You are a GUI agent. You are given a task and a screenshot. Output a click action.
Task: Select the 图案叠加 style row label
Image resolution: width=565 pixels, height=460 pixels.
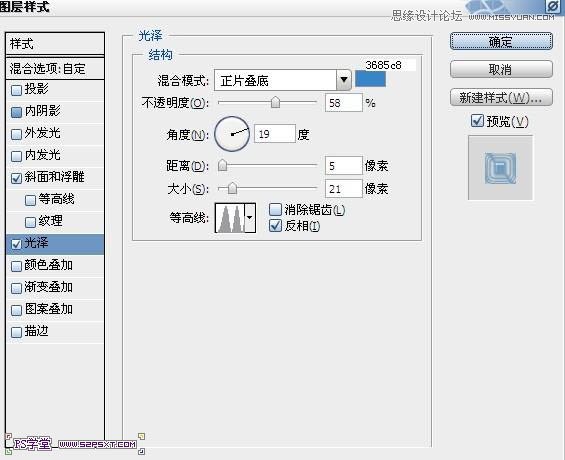[x=49, y=309]
